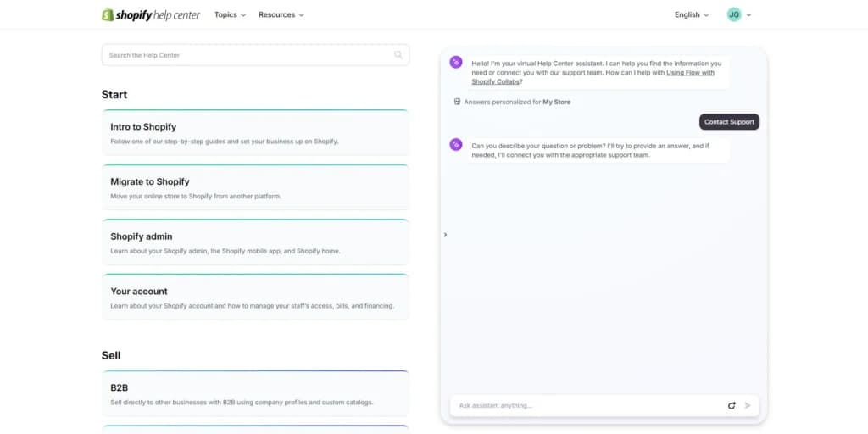This screenshot has height=434, width=868.
Task: Click the Contact Support button
Action: point(729,122)
